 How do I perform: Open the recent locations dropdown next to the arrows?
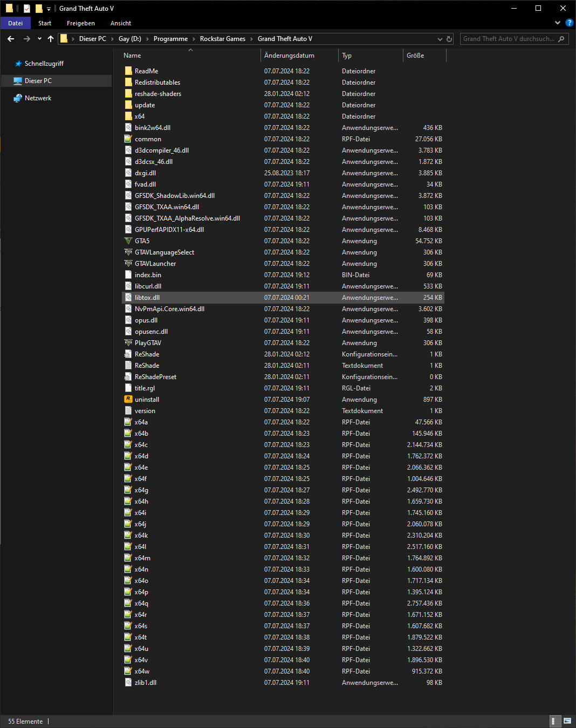click(39, 38)
